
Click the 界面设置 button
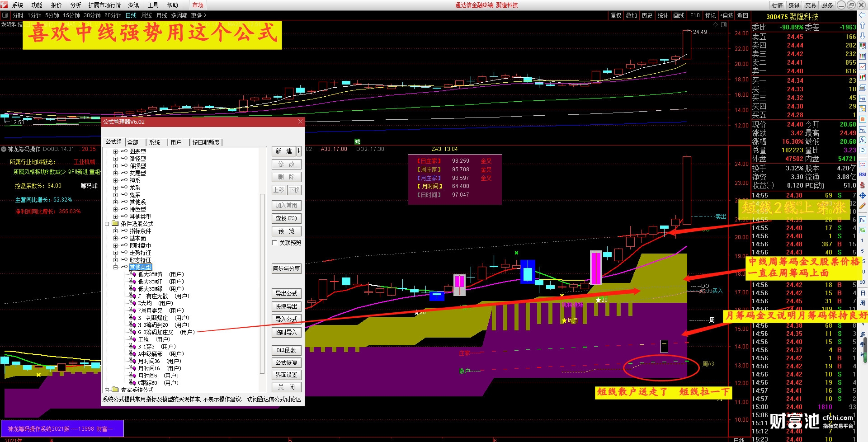(x=287, y=375)
